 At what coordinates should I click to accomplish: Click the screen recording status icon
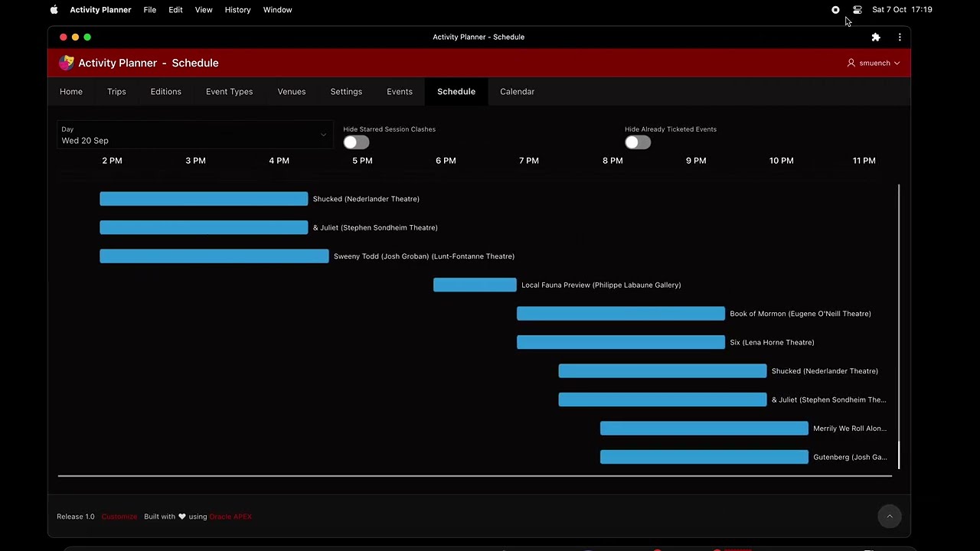[835, 10]
